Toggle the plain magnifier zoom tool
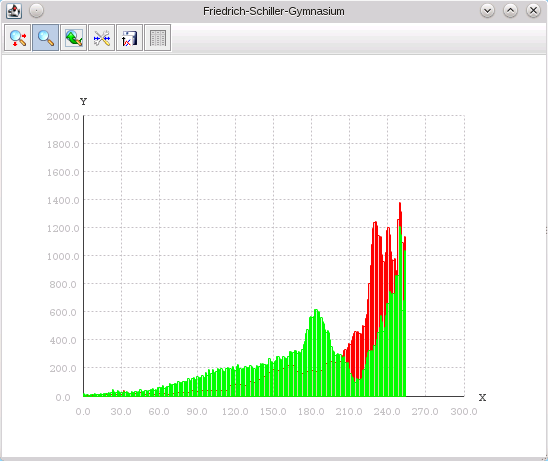Image resolution: width=548 pixels, height=461 pixels. (45, 38)
